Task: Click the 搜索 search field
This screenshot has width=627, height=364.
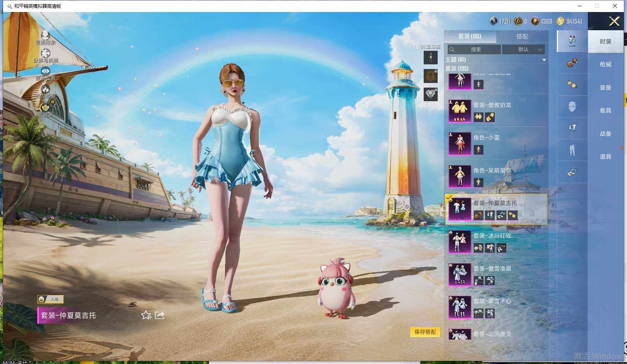Action: pos(474,49)
